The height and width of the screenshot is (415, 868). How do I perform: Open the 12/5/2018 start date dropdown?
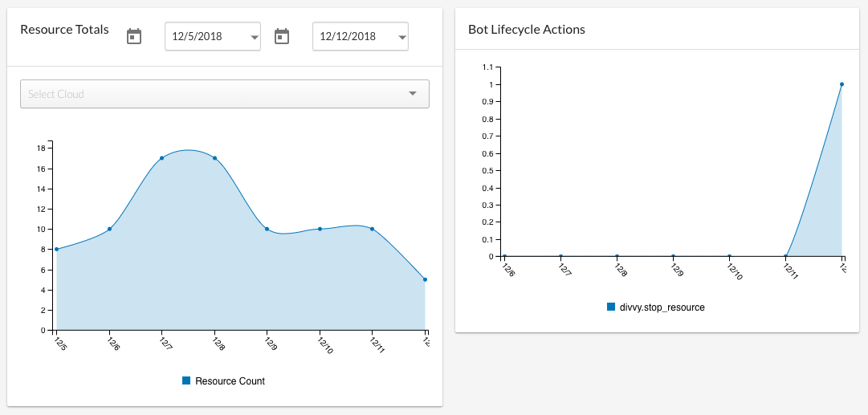213,36
